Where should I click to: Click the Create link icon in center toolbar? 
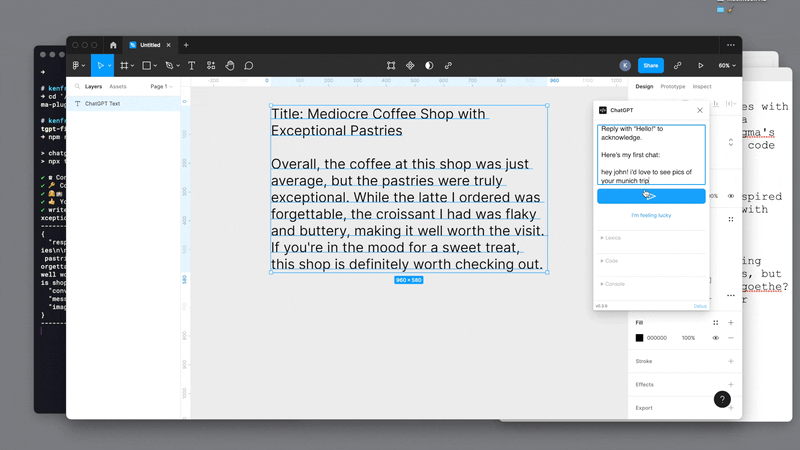click(x=448, y=65)
